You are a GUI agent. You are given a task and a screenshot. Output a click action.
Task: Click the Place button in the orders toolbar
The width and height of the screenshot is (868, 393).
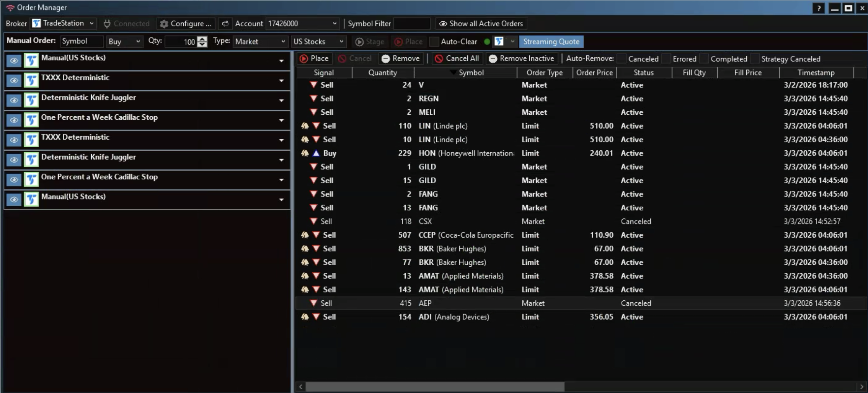coord(314,59)
